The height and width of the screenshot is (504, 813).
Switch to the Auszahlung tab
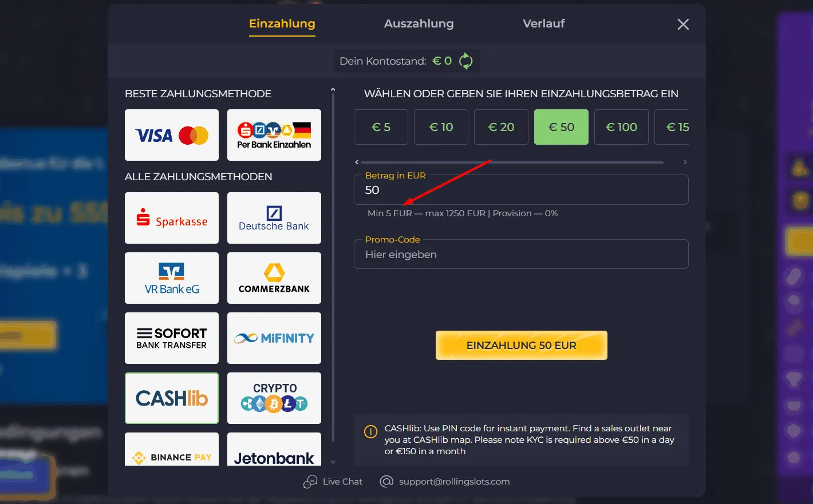(x=419, y=23)
